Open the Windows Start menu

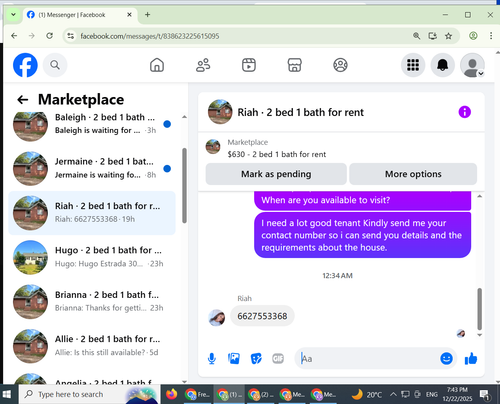pyautogui.click(x=7, y=394)
